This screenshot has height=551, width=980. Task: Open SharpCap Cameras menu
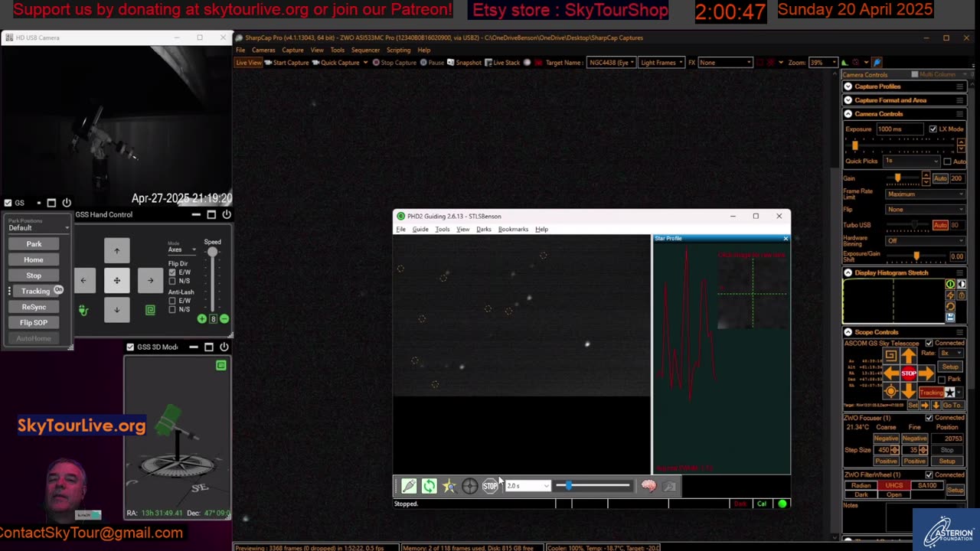[263, 51]
